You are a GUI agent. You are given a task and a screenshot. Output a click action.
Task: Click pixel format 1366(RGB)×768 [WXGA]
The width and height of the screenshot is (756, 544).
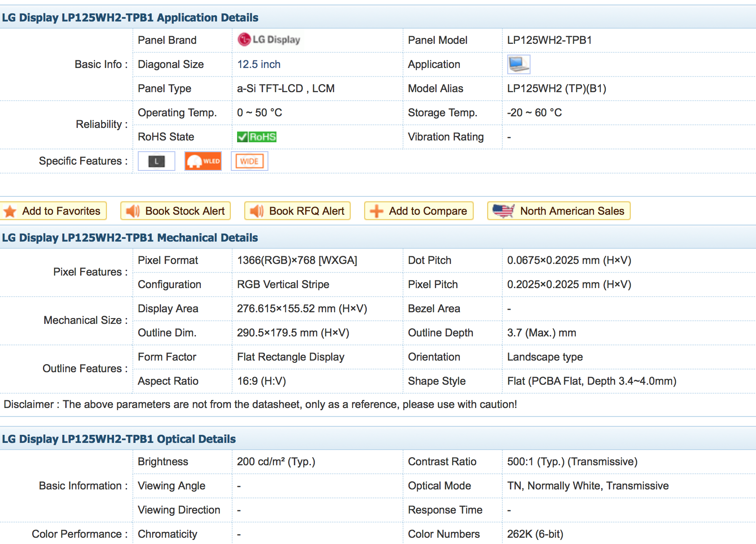pos(297,260)
